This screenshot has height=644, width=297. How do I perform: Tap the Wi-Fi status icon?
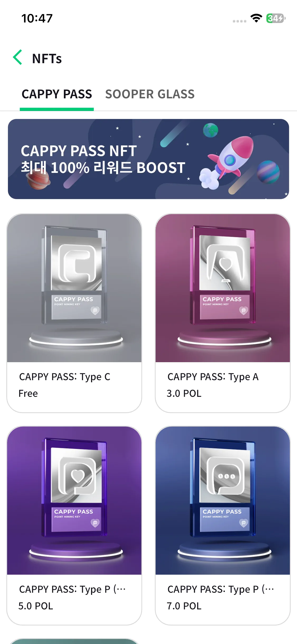256,18
